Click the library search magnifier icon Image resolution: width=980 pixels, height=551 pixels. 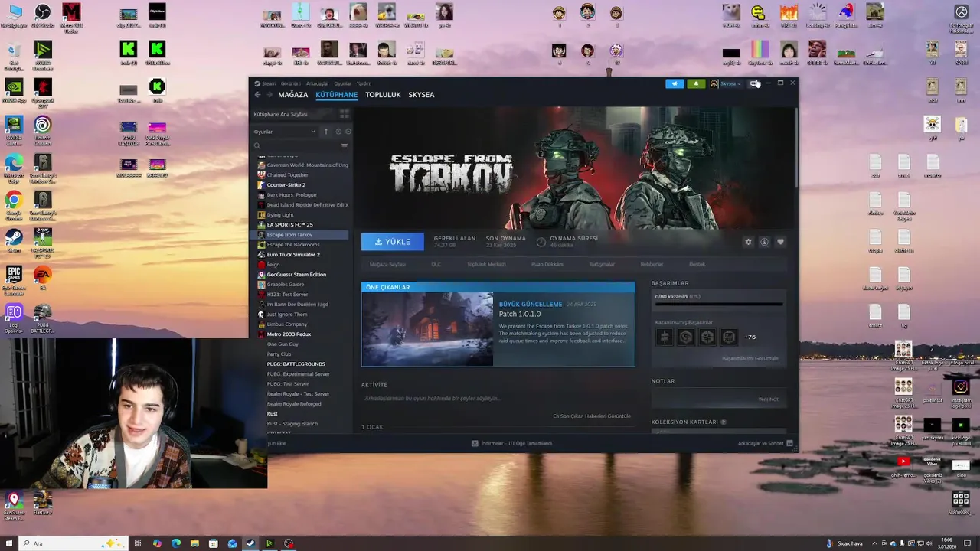point(257,145)
